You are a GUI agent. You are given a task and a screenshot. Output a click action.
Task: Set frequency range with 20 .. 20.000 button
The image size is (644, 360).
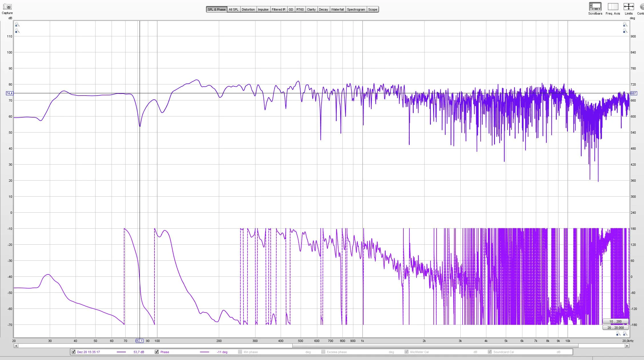[x=615, y=328]
